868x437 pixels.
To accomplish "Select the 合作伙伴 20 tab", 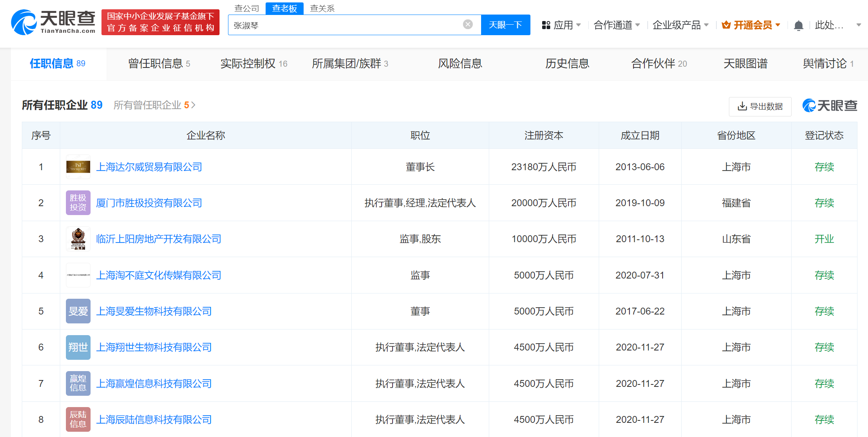I will [659, 63].
